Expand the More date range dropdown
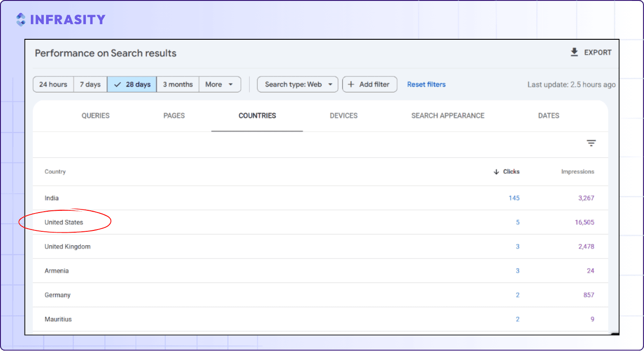 click(x=220, y=84)
